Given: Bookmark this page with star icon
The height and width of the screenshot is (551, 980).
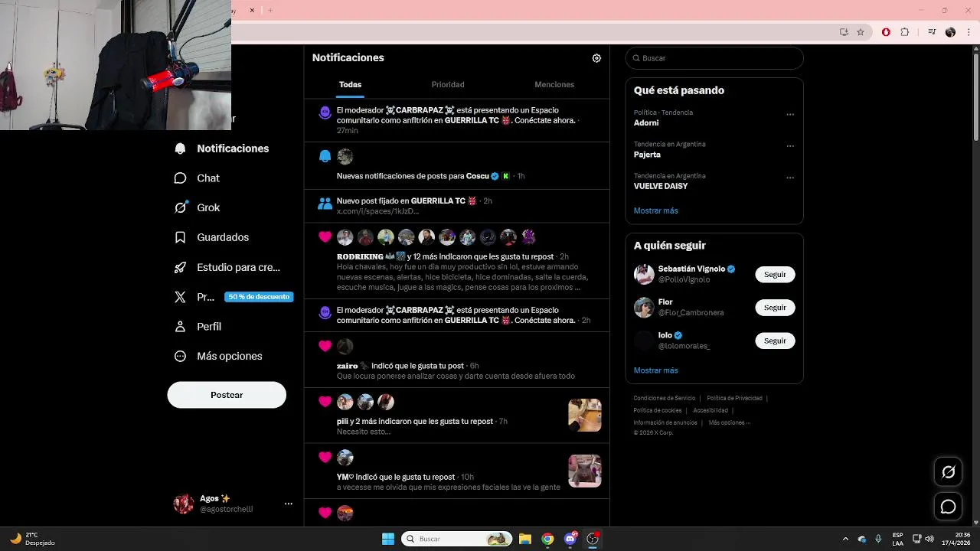Looking at the screenshot, I should click(861, 32).
